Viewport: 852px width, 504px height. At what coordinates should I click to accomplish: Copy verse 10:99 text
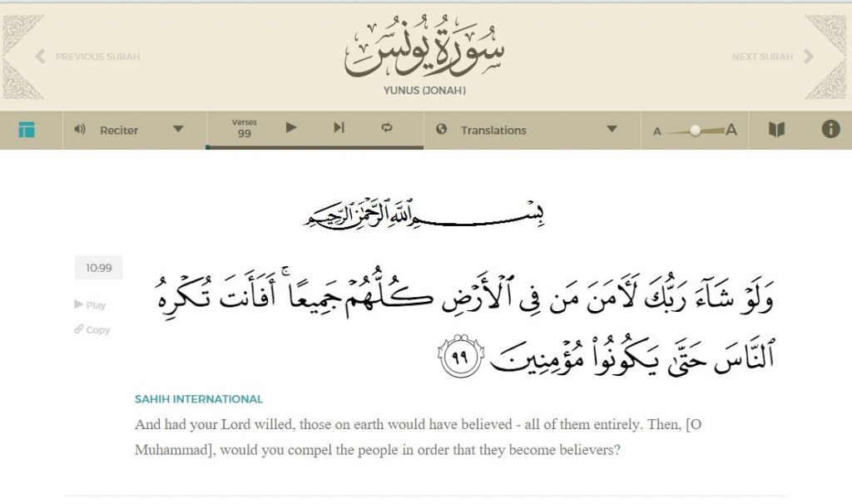tap(92, 329)
